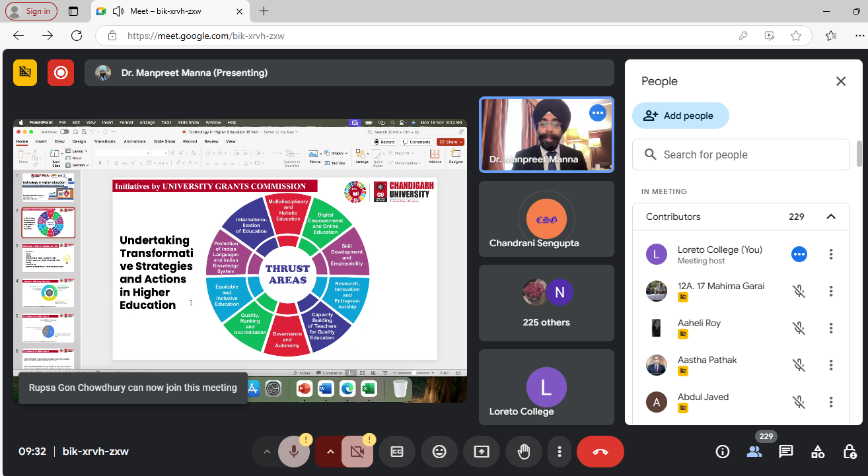Screen dimensions: 868x476
Task: Open chat with everyone icon
Action: (785, 452)
